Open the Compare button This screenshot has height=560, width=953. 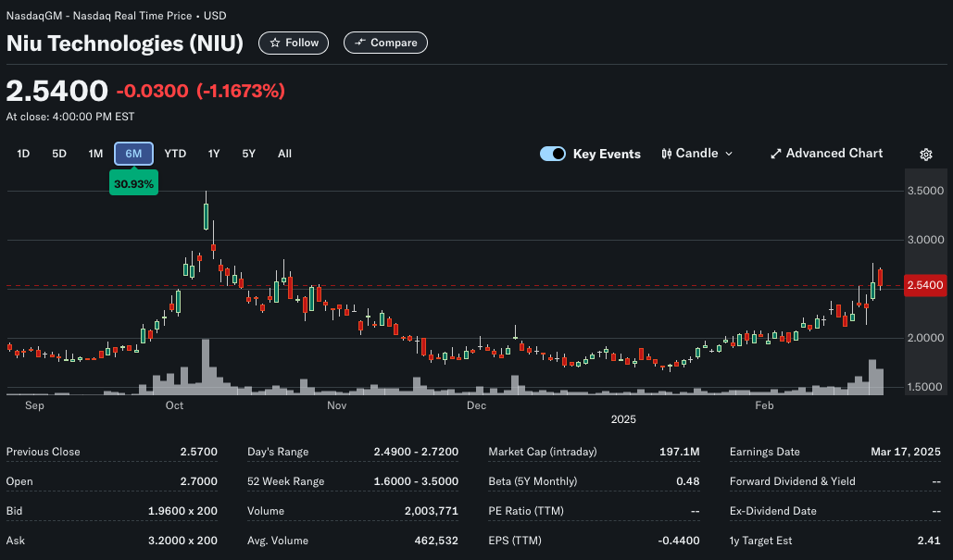point(385,44)
